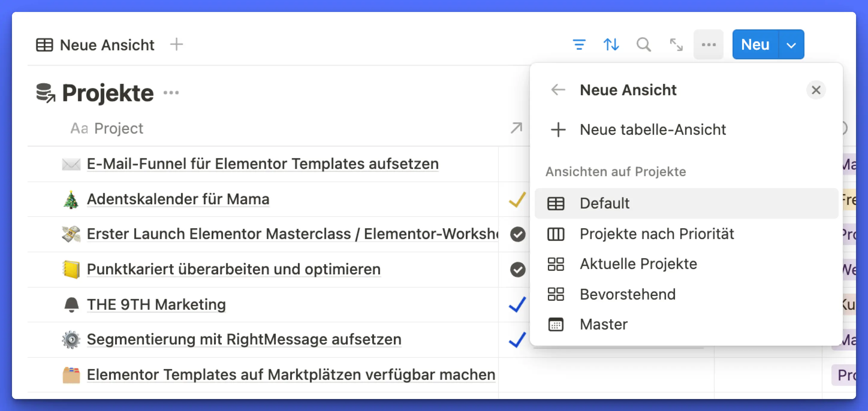Toggle checkmark on Punktkariert überarbeiten row
Viewport: 868px width, 411px height.
coord(518,270)
